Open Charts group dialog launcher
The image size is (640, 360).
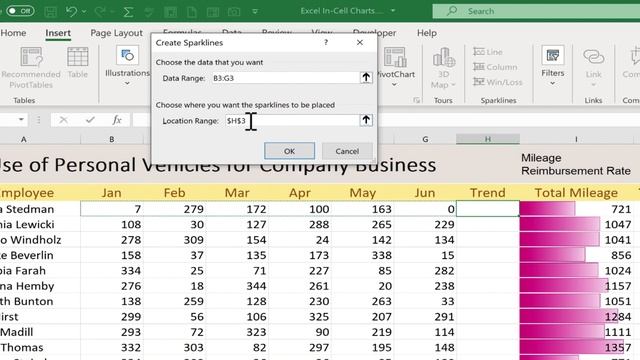pos(416,100)
